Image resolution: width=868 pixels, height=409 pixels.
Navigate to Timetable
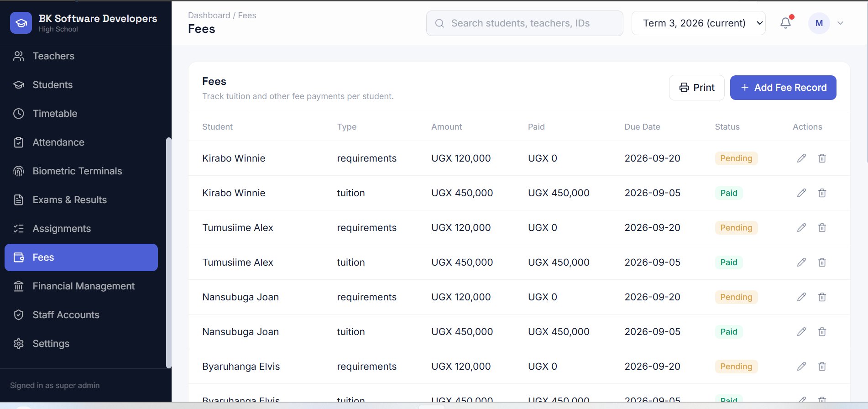(81, 114)
